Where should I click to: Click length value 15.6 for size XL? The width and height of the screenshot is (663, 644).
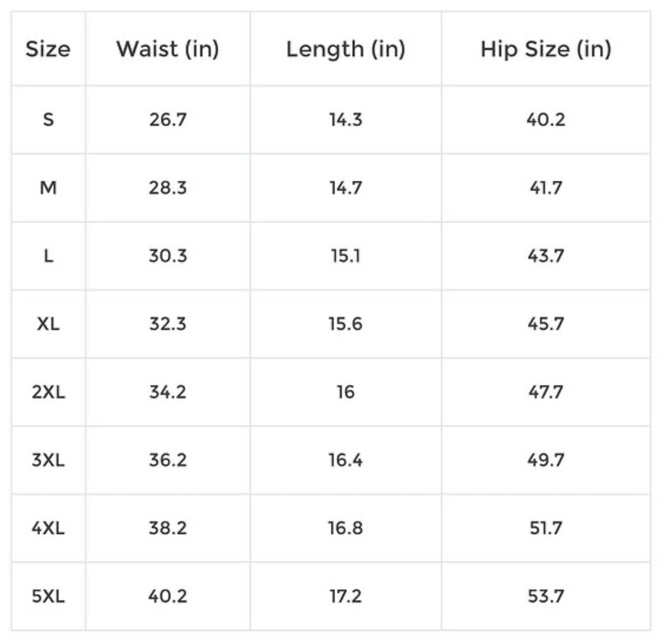[346, 324]
